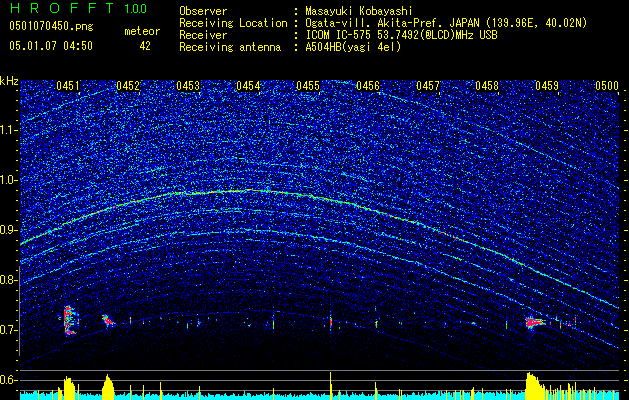This screenshot has width=629, height=400.
Task: Click time marker 0454
Action: click(x=248, y=86)
